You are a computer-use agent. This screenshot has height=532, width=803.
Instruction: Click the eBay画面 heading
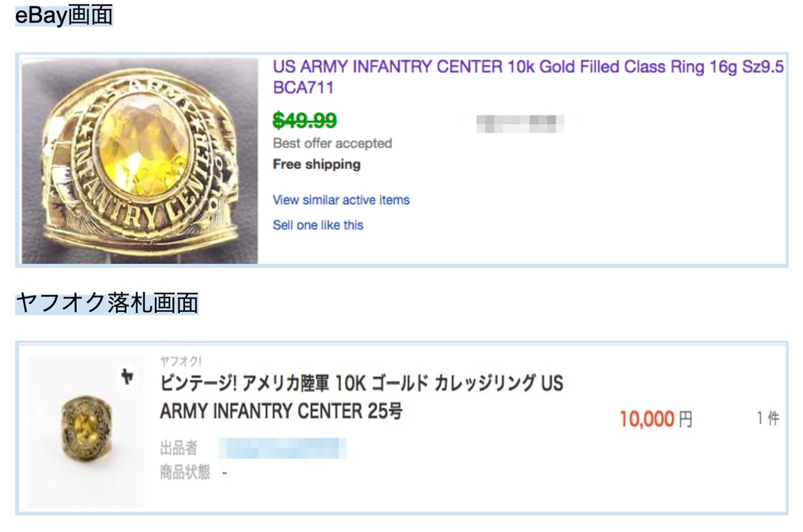click(x=64, y=15)
